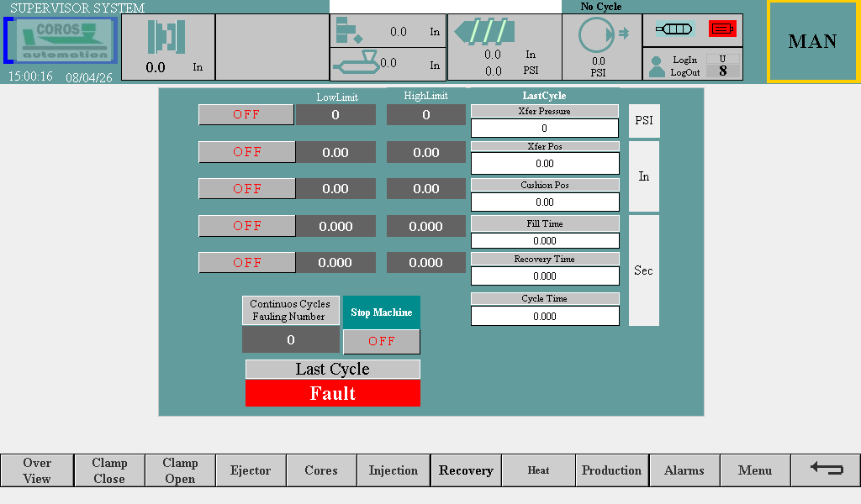Switch to the Recovery tab

click(x=466, y=470)
